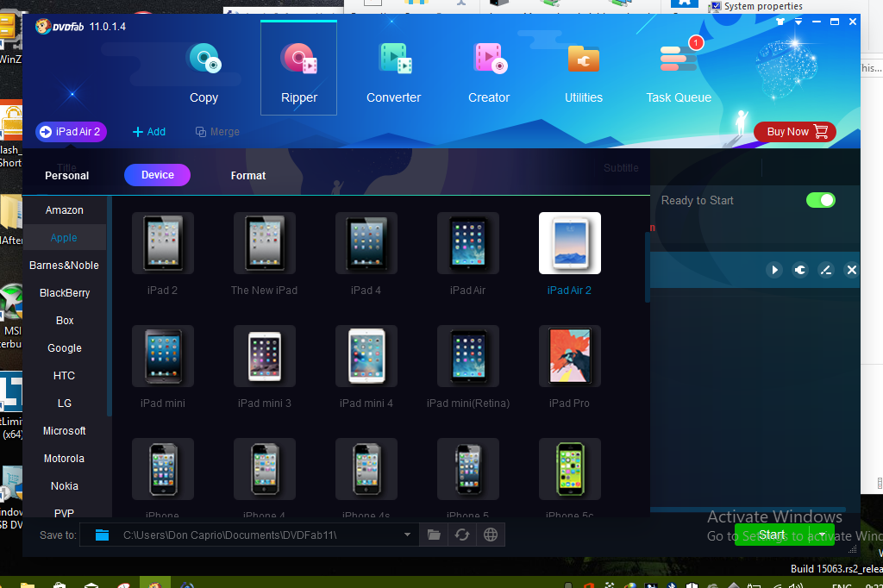The width and height of the screenshot is (883, 588).
Task: Click the brand list scrollbar
Action: point(110,306)
